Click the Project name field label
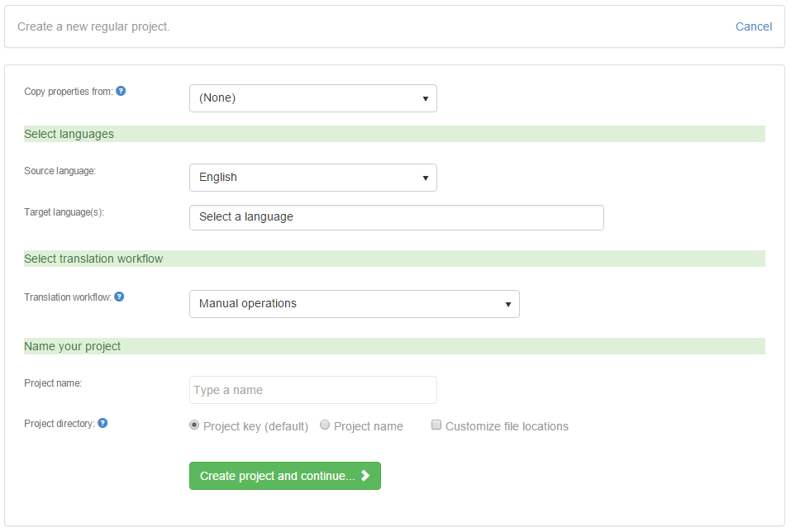This screenshot has height=532, width=791. 53,383
